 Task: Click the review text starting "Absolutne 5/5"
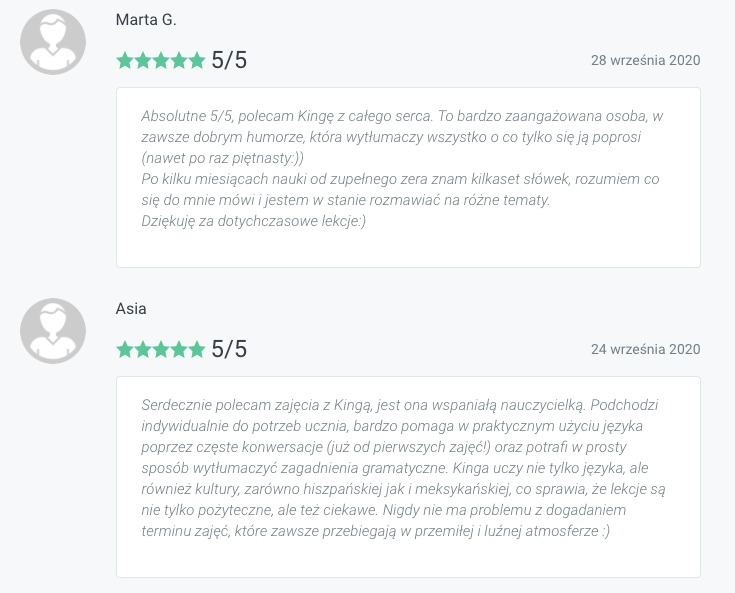pos(402,168)
